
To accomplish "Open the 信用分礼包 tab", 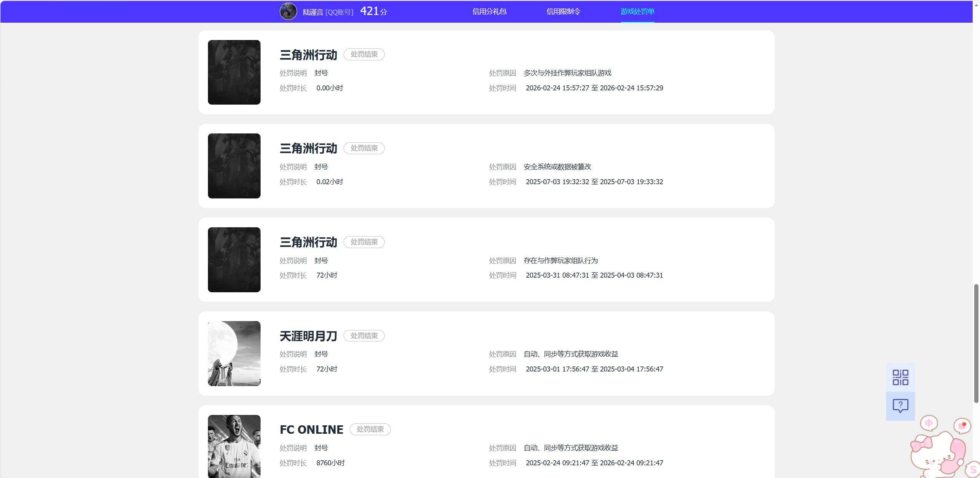I will click(489, 12).
